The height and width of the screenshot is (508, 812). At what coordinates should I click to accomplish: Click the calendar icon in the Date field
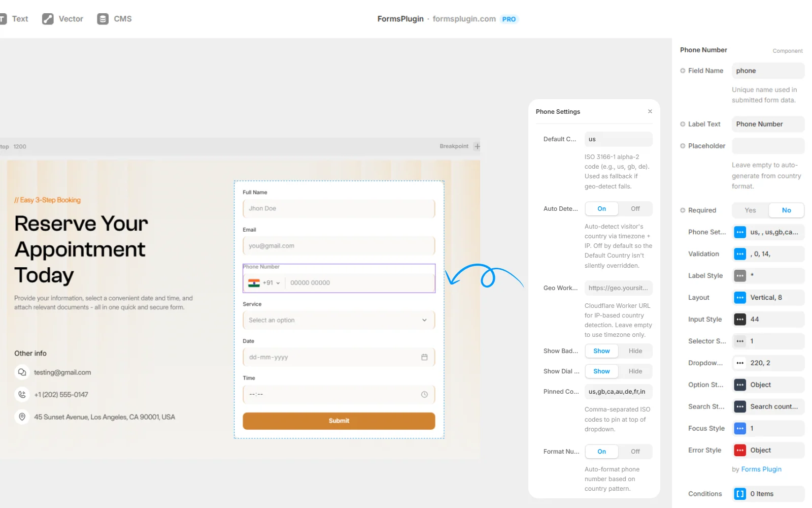coord(425,357)
